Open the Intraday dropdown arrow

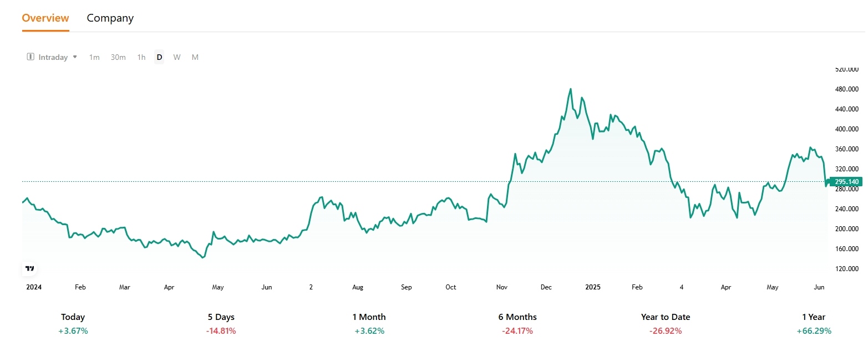click(75, 57)
